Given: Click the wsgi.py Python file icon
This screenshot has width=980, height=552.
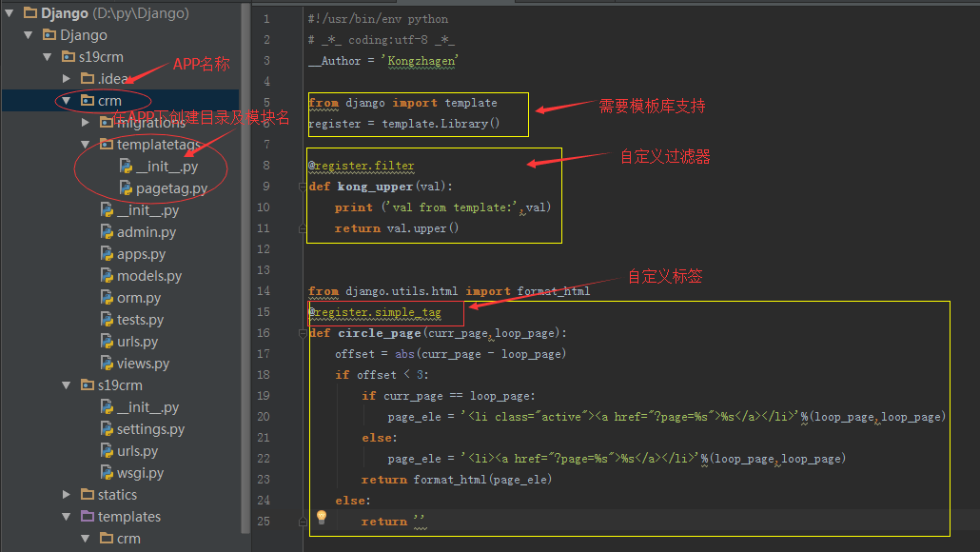Looking at the screenshot, I should [107, 472].
